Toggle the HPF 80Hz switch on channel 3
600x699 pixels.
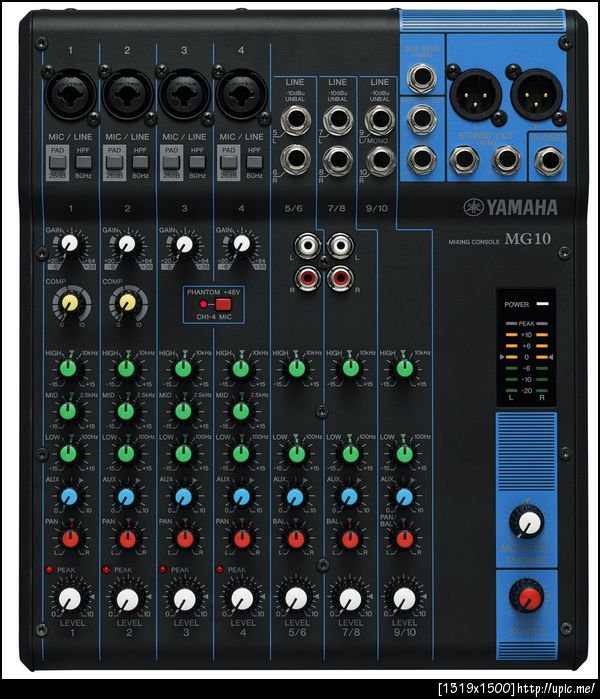(197, 163)
